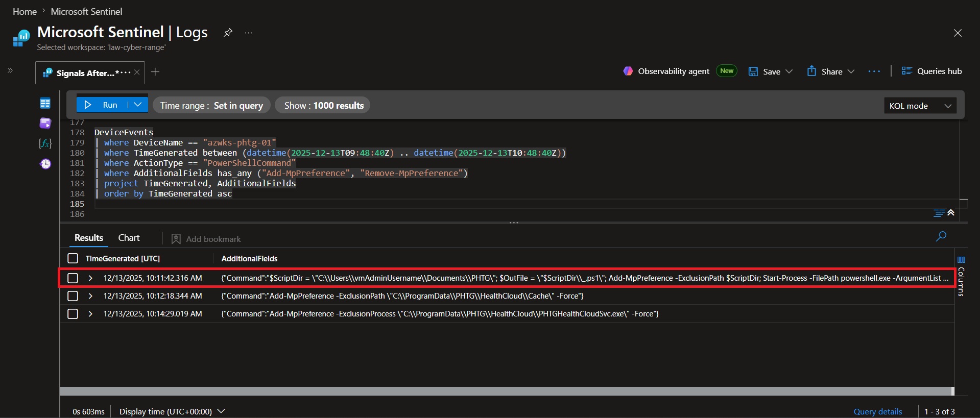Click the Share upload icon
This screenshot has height=418, width=980.
coord(811,71)
